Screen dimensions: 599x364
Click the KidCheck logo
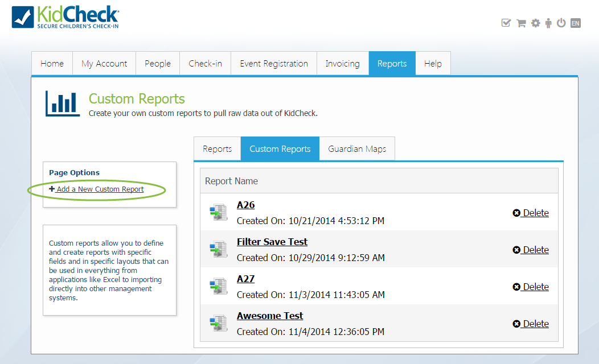[64, 17]
